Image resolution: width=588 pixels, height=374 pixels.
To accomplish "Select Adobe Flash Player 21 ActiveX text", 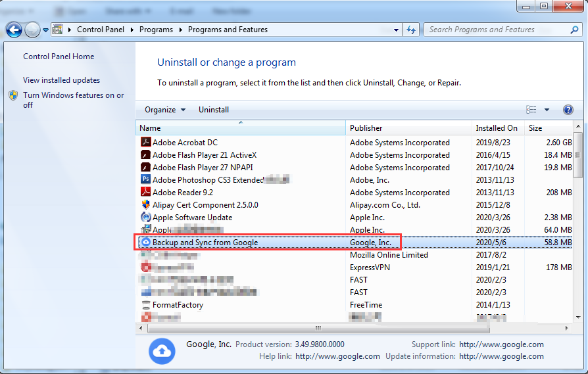I will click(x=205, y=154).
